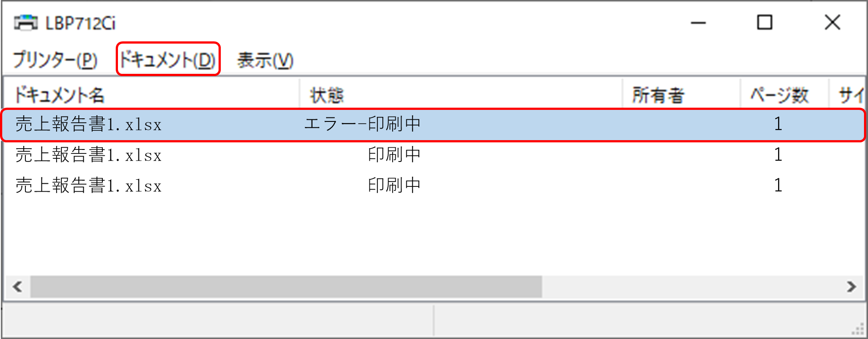Close the LBP712Ci print queue window
The width and height of the screenshot is (868, 339).
click(x=832, y=23)
